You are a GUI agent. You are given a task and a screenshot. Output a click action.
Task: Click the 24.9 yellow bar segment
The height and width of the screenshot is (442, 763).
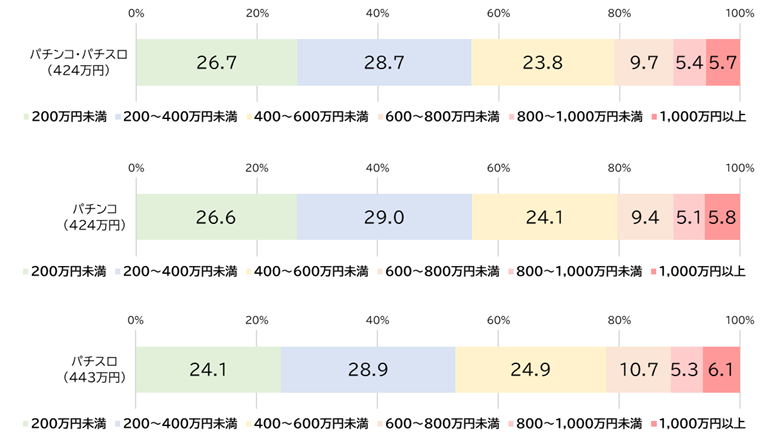pos(530,370)
